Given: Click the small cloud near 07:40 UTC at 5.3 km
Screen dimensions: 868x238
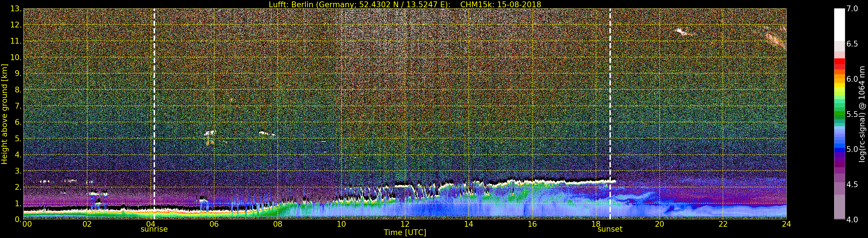Looking at the screenshot, I should [266, 133].
